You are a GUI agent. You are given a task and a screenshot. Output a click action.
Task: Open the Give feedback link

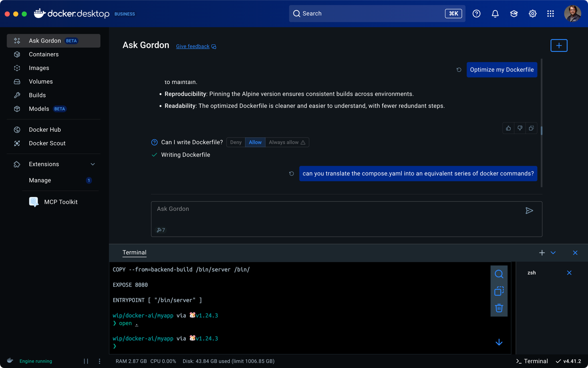coord(193,46)
